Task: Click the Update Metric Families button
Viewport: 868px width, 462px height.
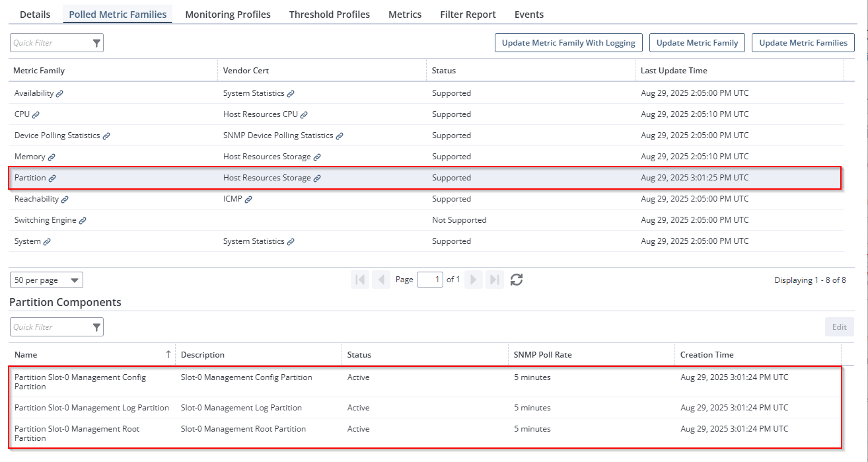Action: (x=803, y=43)
